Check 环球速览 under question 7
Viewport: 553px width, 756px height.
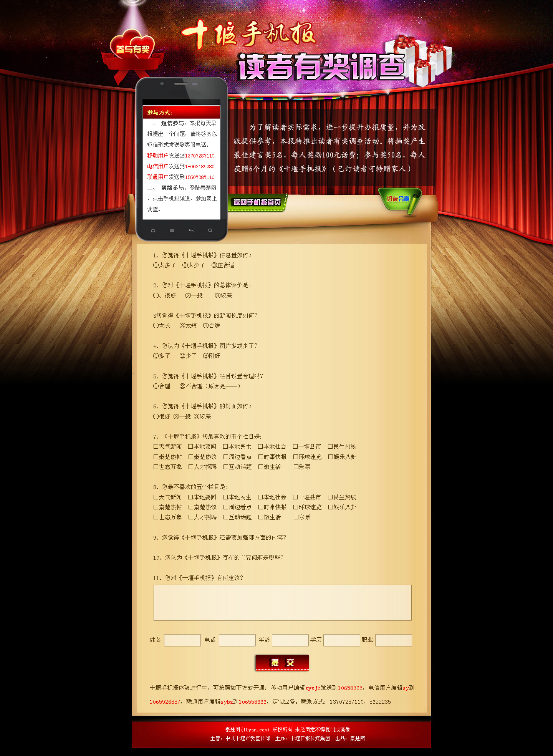[x=296, y=457]
